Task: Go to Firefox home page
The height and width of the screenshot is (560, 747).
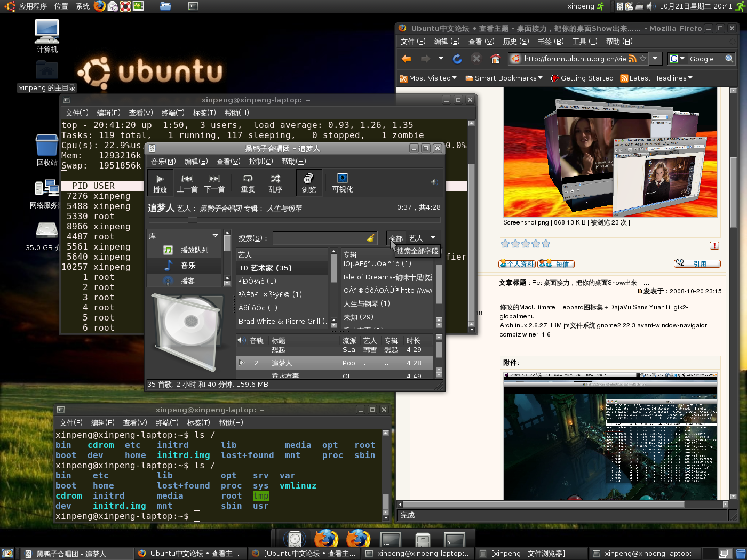Action: [x=496, y=59]
